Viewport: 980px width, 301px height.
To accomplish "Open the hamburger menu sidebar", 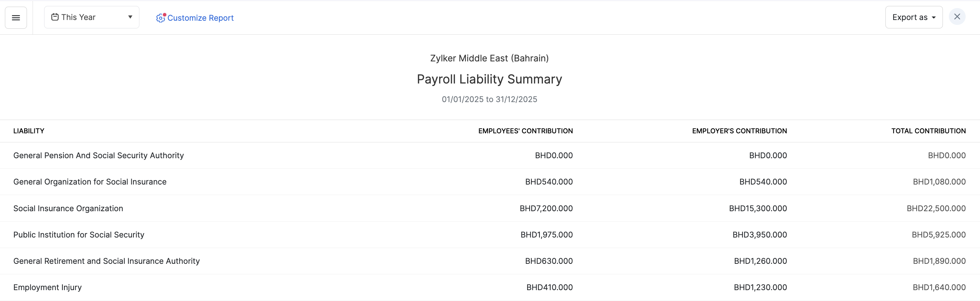I will click(x=16, y=18).
